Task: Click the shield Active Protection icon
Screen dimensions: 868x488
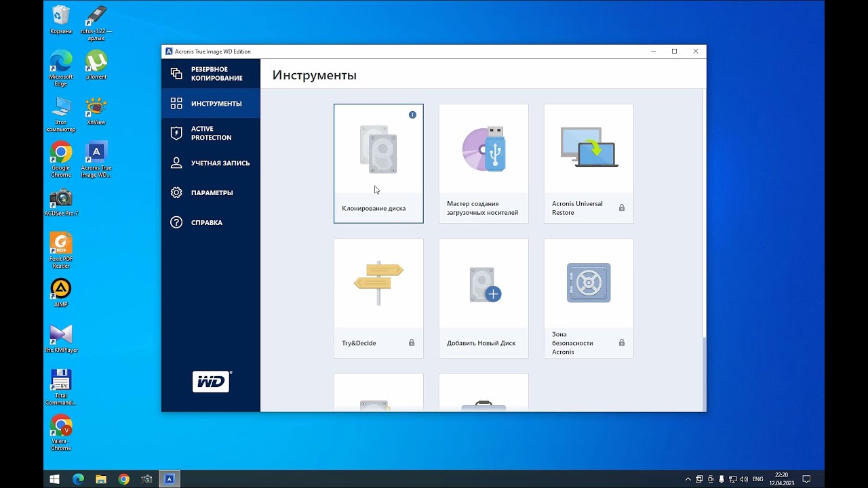Action: (x=176, y=133)
